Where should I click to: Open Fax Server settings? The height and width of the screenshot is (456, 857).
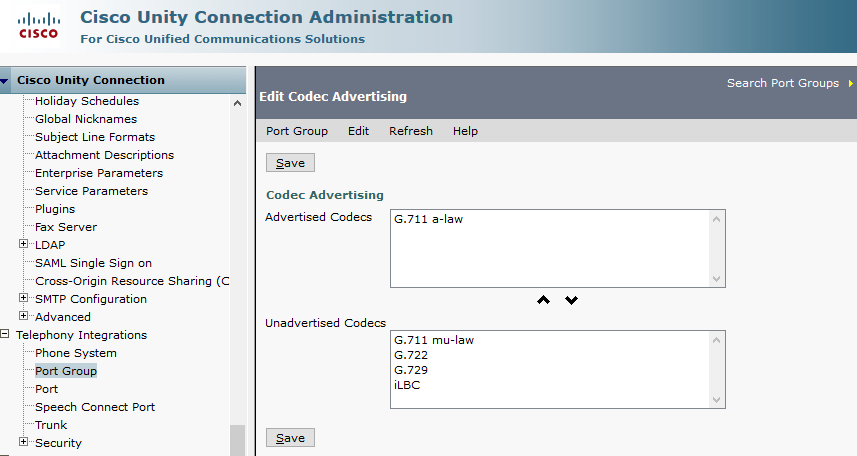point(66,227)
